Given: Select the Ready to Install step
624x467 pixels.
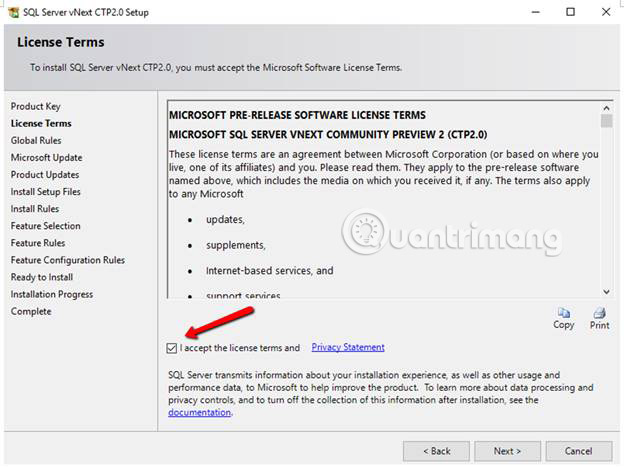Looking at the screenshot, I should point(42,277).
